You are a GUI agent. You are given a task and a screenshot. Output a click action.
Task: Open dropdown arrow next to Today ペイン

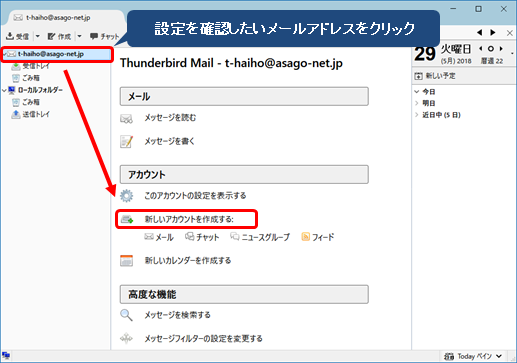499,356
